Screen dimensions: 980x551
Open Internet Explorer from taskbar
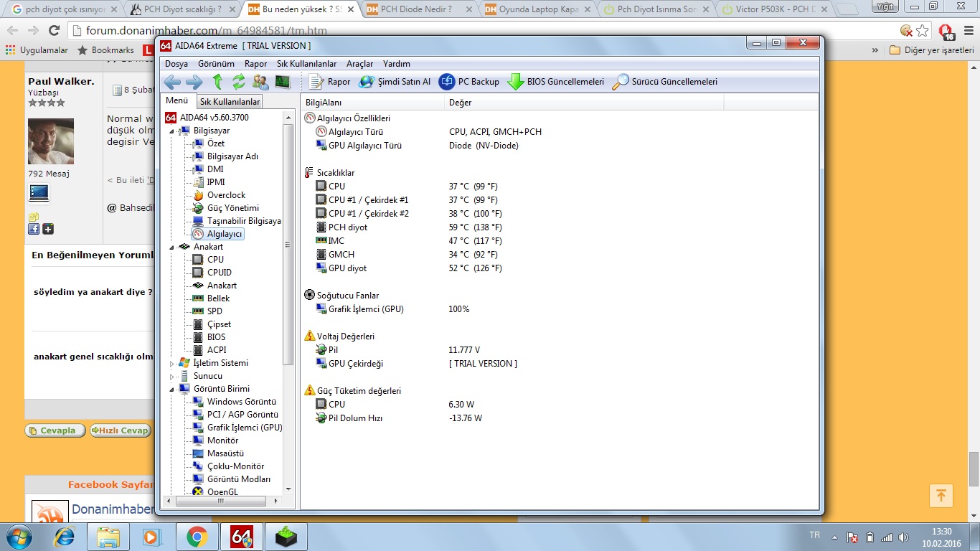coord(65,537)
